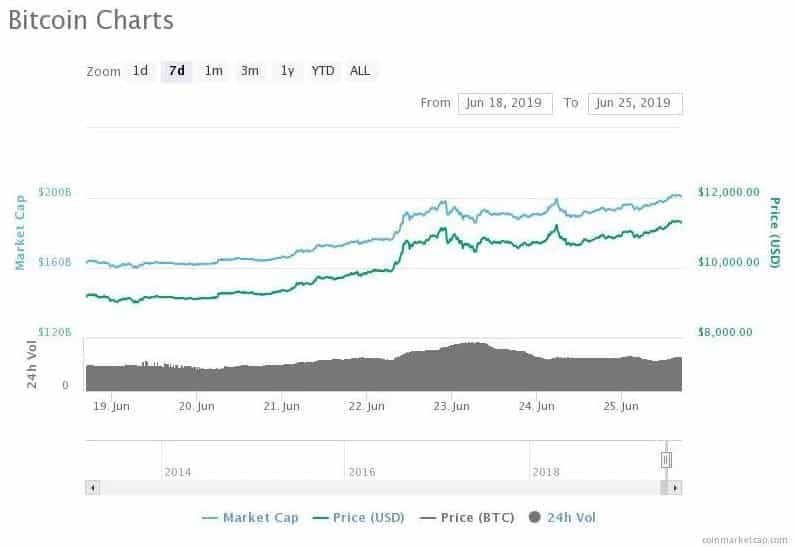Click the $8,000.00 price axis label
The height and width of the screenshot is (547, 796).
pyautogui.click(x=725, y=332)
